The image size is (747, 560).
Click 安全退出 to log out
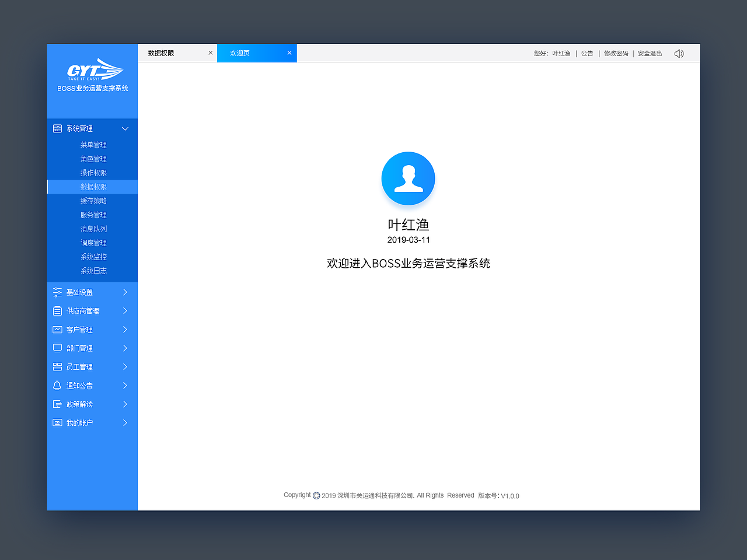click(x=650, y=53)
